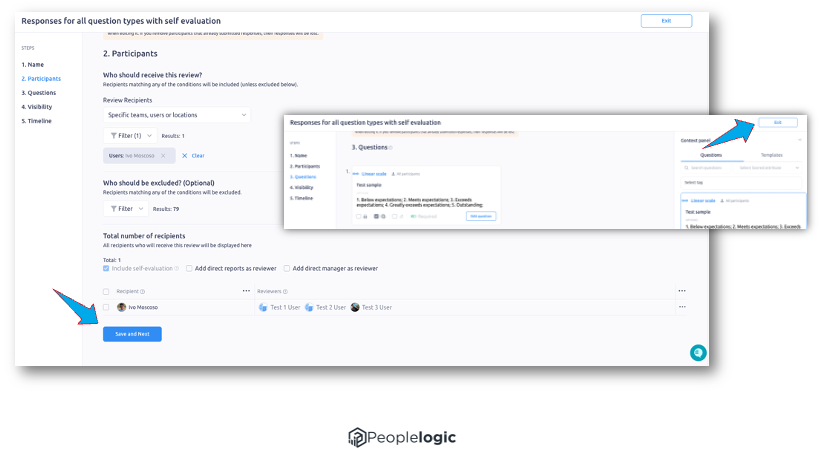Switch to the Templates tab in context panel
The height and width of the screenshot is (460, 820).
(771, 155)
